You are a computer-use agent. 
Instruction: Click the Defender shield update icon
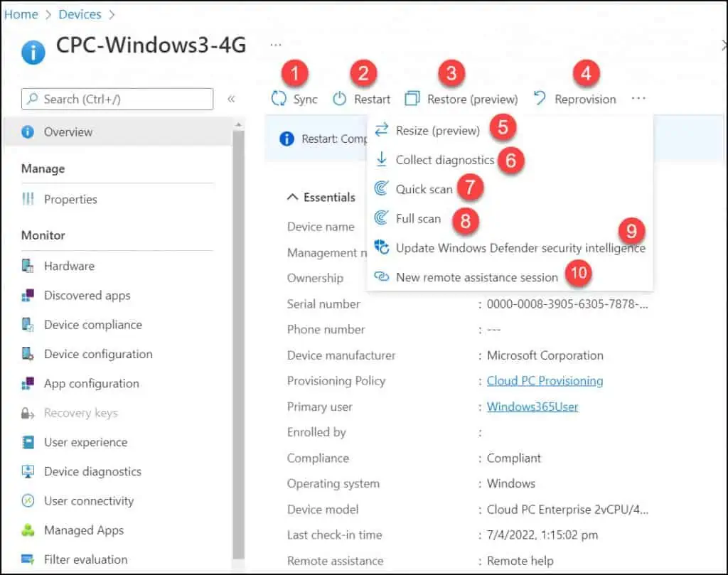coord(381,247)
